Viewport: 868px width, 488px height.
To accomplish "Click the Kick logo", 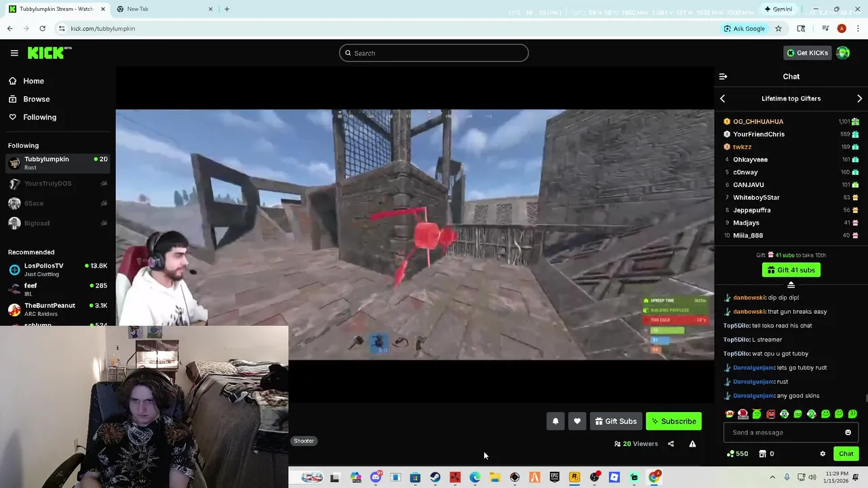I will tap(50, 53).
